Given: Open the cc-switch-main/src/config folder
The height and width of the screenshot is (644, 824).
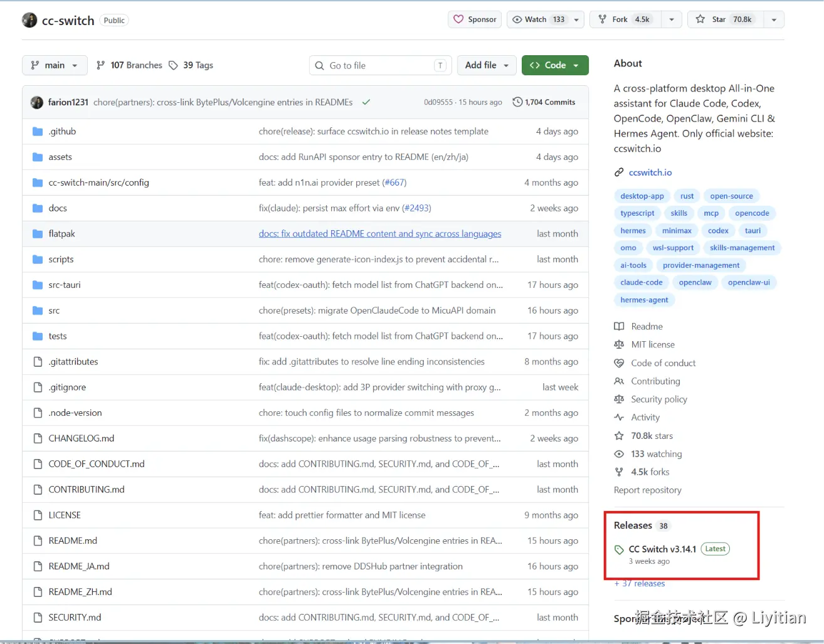Looking at the screenshot, I should tap(99, 182).
